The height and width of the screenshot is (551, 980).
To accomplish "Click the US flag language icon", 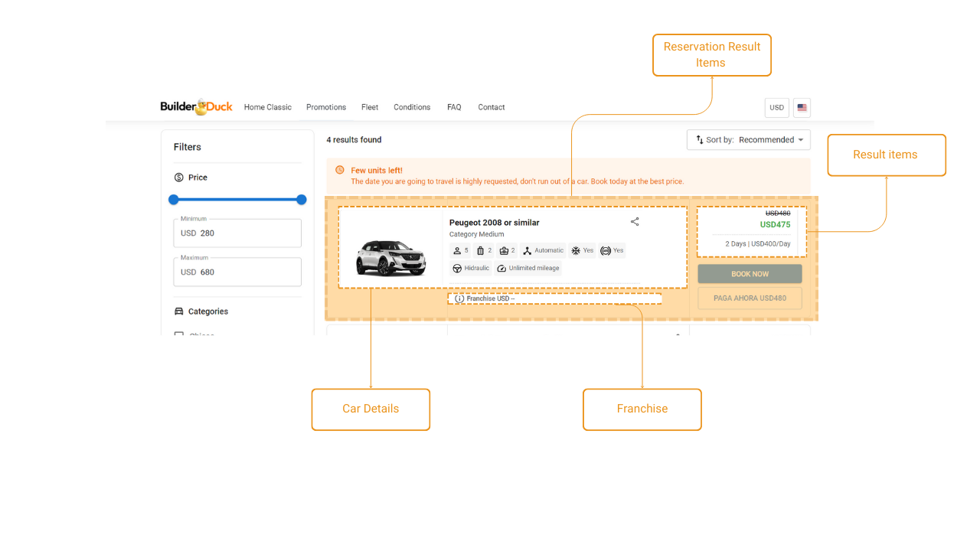I will tap(802, 108).
